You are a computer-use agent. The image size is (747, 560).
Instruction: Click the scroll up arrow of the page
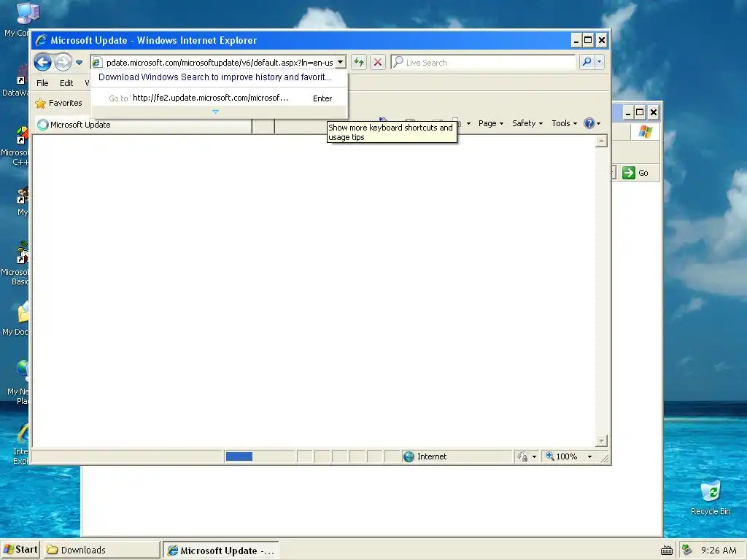coord(601,141)
